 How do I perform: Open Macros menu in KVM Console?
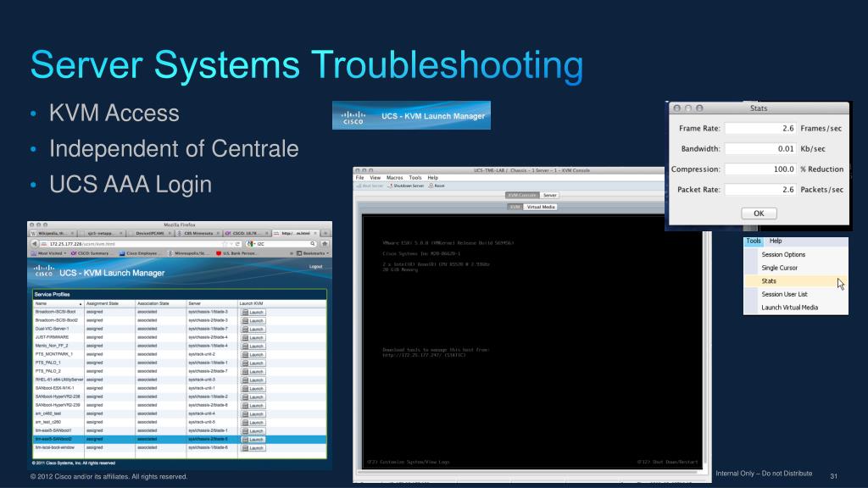(x=395, y=178)
